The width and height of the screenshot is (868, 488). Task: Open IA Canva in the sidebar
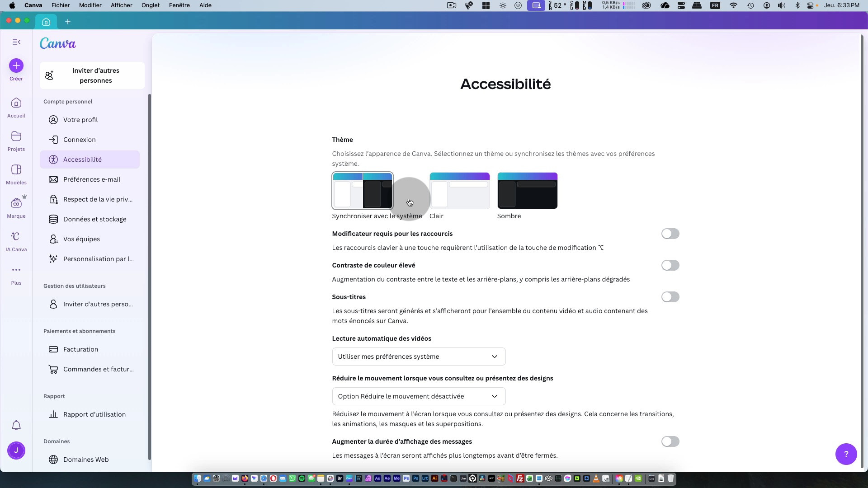(16, 237)
